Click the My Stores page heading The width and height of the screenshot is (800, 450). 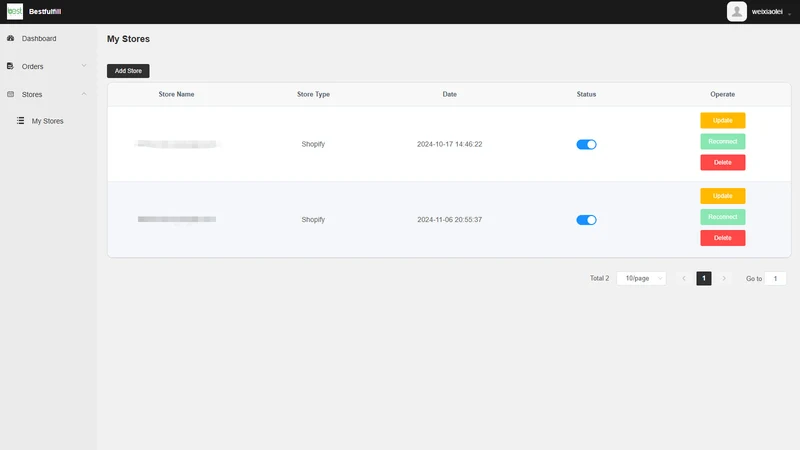pos(128,39)
